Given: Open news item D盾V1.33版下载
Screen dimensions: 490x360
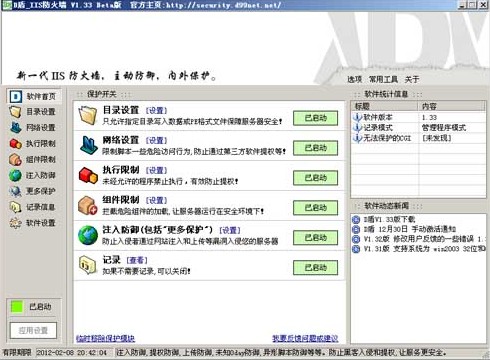Looking at the screenshot, I should point(389,219).
